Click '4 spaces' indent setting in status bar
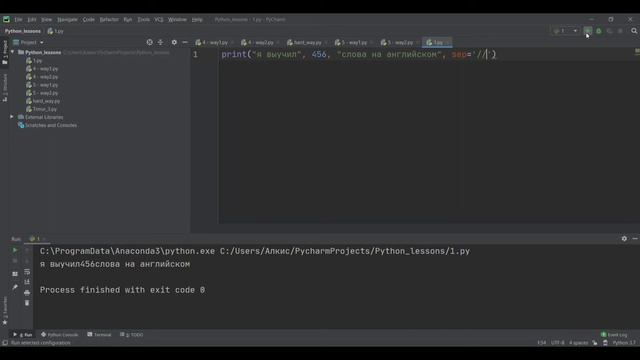 pos(578,343)
